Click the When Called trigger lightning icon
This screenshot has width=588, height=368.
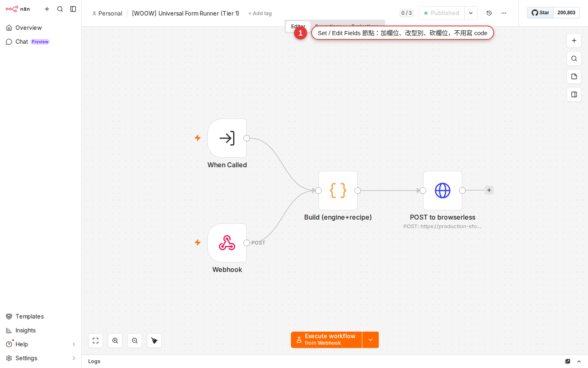(x=198, y=138)
